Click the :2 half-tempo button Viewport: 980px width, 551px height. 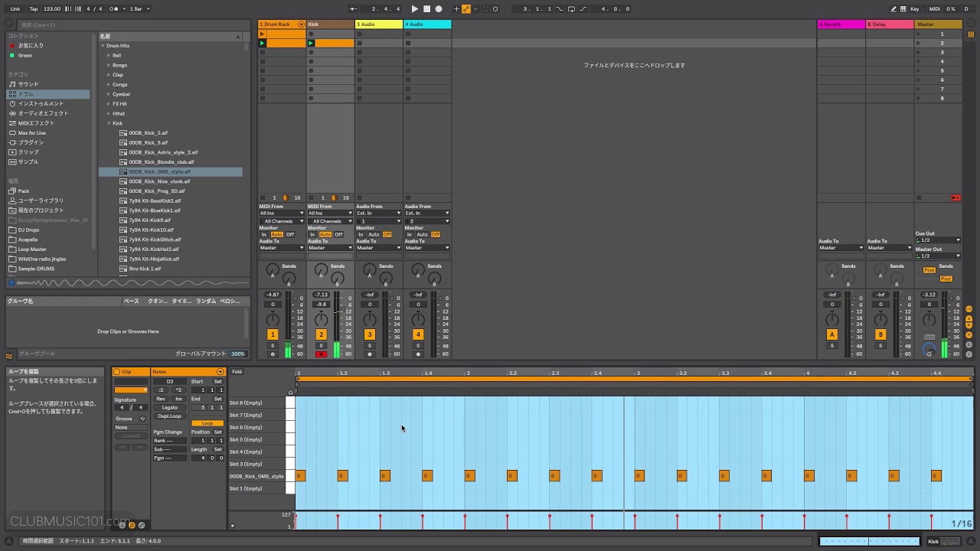coord(161,390)
